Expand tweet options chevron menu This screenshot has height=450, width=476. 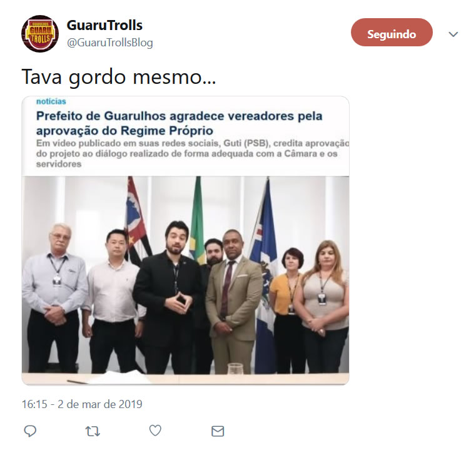[453, 34]
